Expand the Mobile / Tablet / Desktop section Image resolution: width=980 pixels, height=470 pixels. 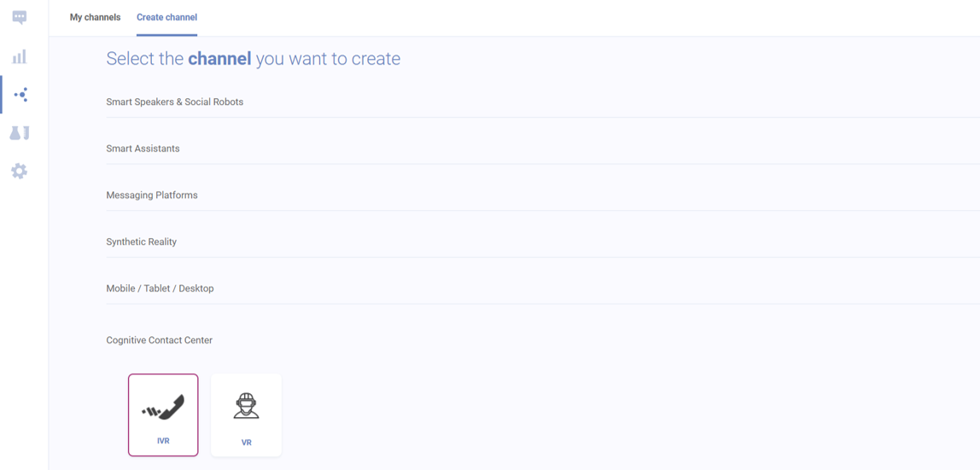pos(543,288)
